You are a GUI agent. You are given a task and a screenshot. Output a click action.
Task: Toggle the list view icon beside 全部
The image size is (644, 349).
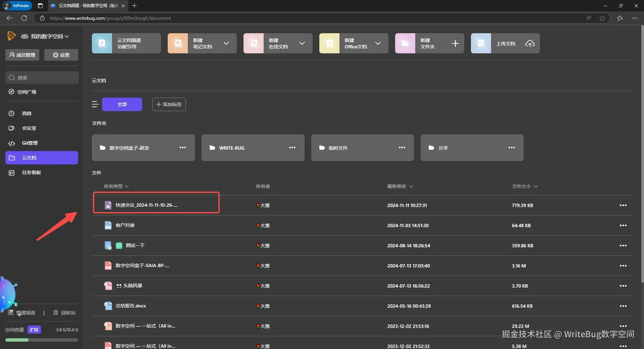point(95,104)
